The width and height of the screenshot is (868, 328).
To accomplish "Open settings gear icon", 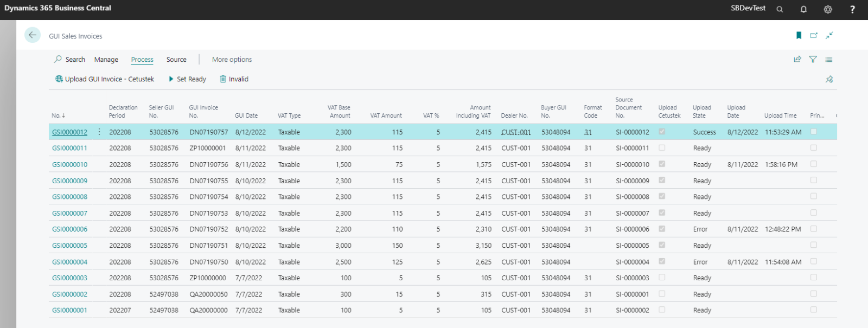I will coord(828,9).
